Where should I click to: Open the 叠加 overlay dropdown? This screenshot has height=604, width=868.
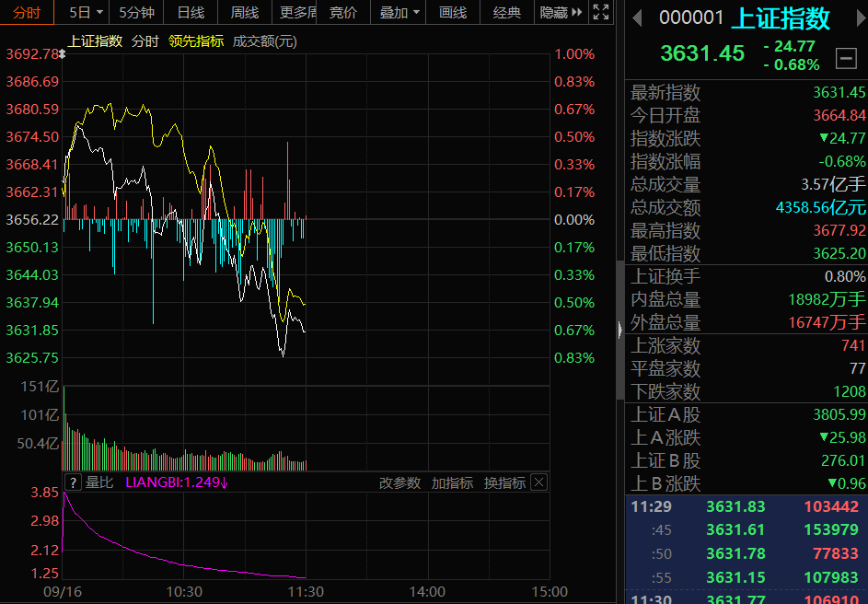click(x=398, y=13)
